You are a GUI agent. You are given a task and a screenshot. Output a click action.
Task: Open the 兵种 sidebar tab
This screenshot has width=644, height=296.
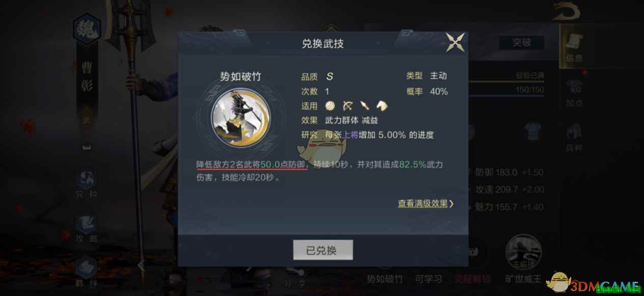pyautogui.click(x=574, y=138)
